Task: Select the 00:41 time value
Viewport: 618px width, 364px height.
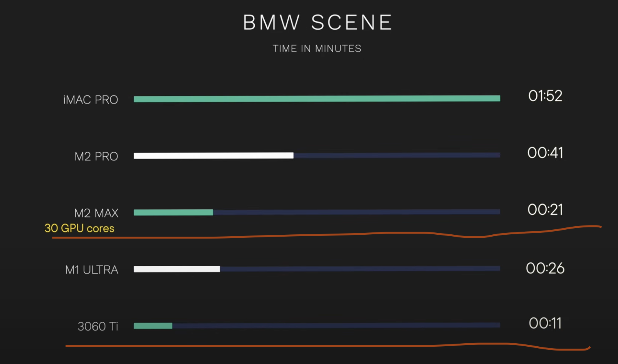Action: [545, 153]
